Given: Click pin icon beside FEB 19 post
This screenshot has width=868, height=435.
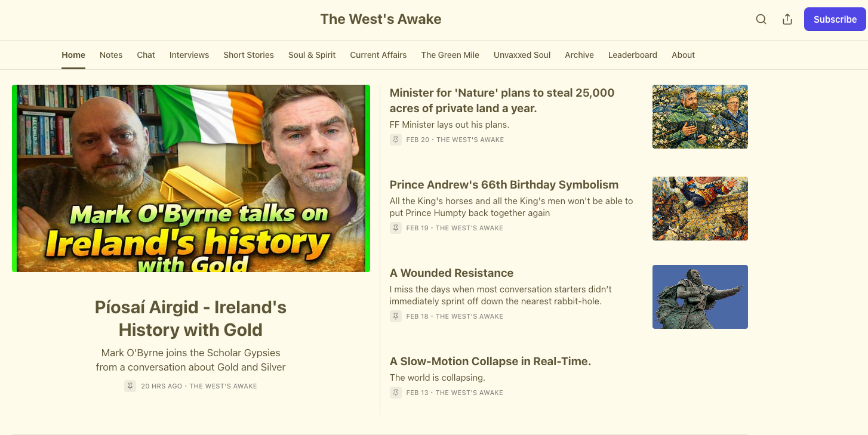Looking at the screenshot, I should (396, 228).
